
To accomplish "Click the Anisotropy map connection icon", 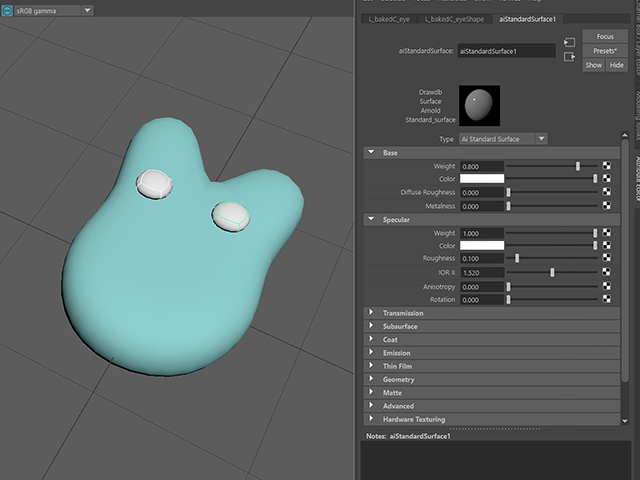I will tap(607, 286).
